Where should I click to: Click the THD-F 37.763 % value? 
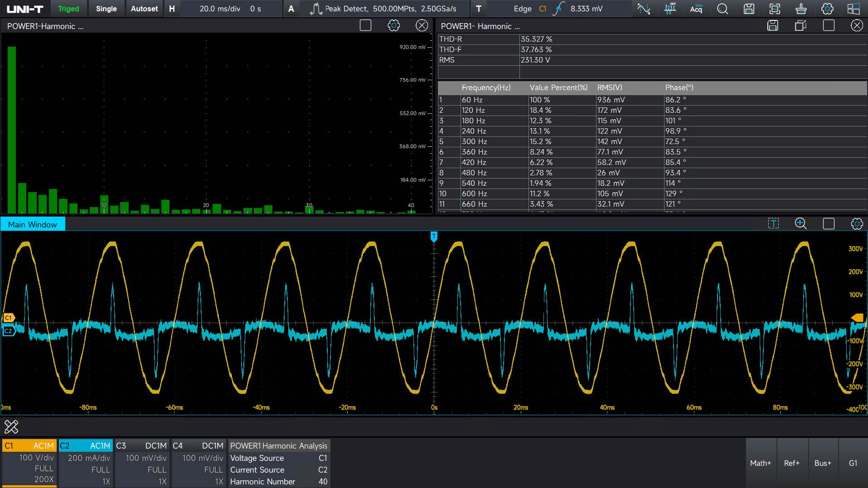pyautogui.click(x=536, y=49)
